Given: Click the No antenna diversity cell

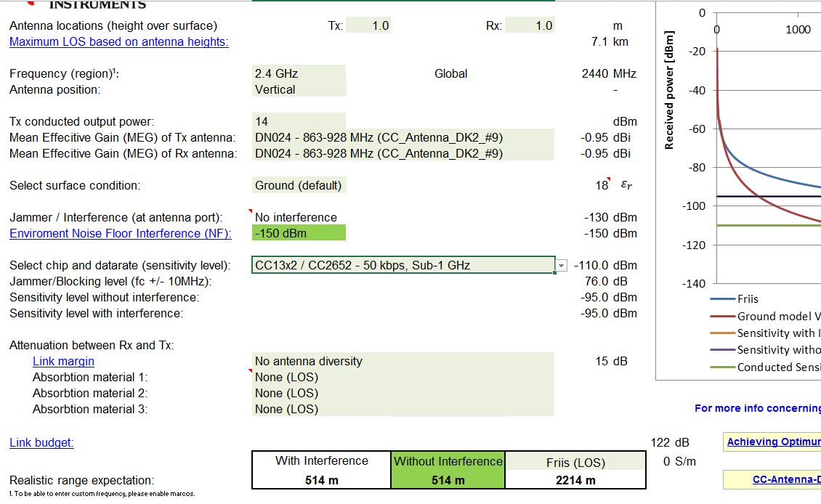Looking at the screenshot, I should click(403, 361).
